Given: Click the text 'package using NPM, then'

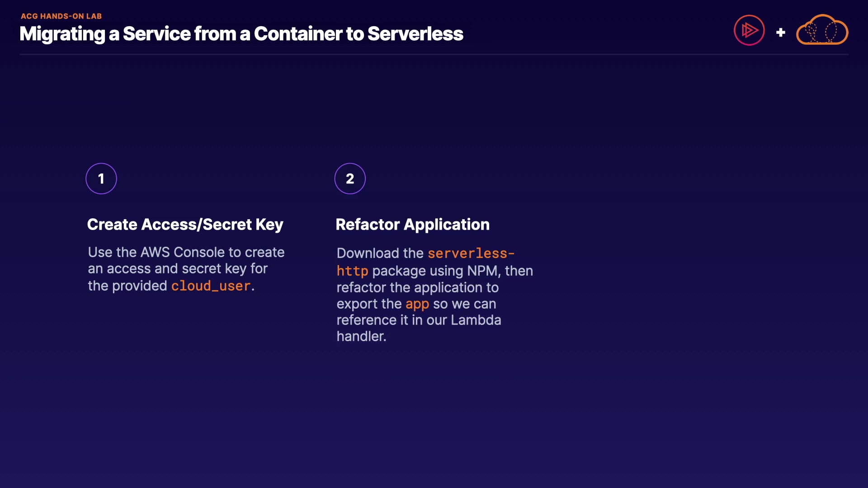Looking at the screenshot, I should [452, 271].
